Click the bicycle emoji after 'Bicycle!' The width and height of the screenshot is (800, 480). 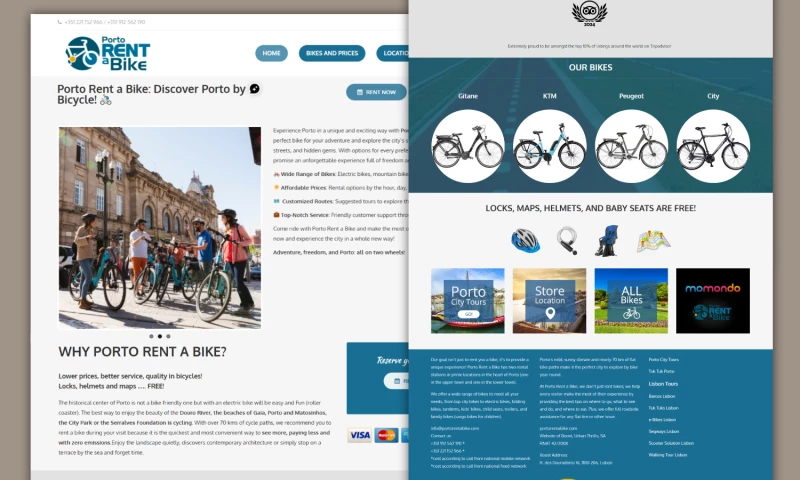pos(106,100)
